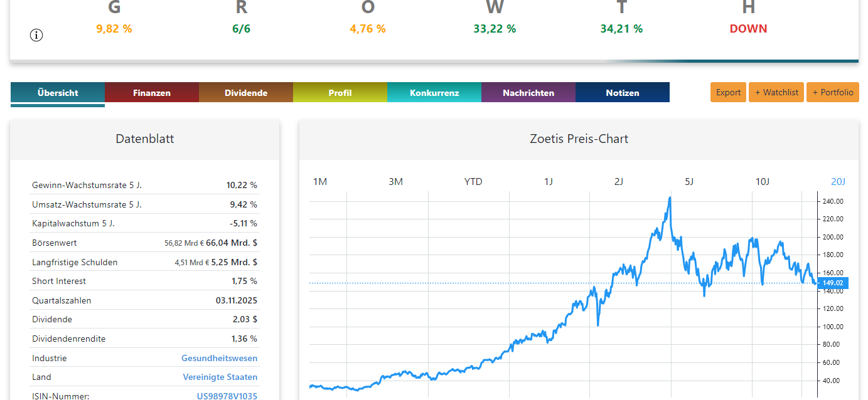Viewport: 868px width, 400px height.
Task: Set chart range to 1M
Action: (x=320, y=182)
